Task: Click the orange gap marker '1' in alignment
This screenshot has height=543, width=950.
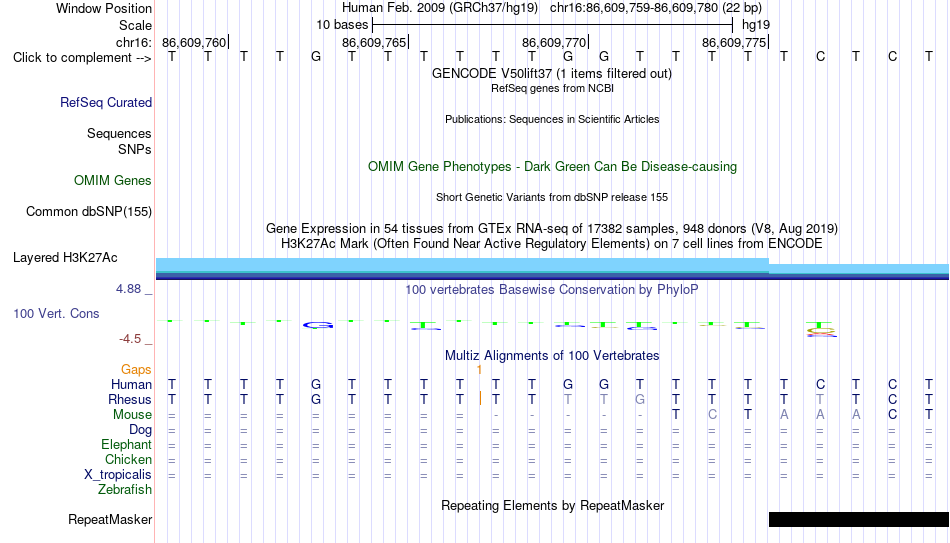Action: point(479,370)
